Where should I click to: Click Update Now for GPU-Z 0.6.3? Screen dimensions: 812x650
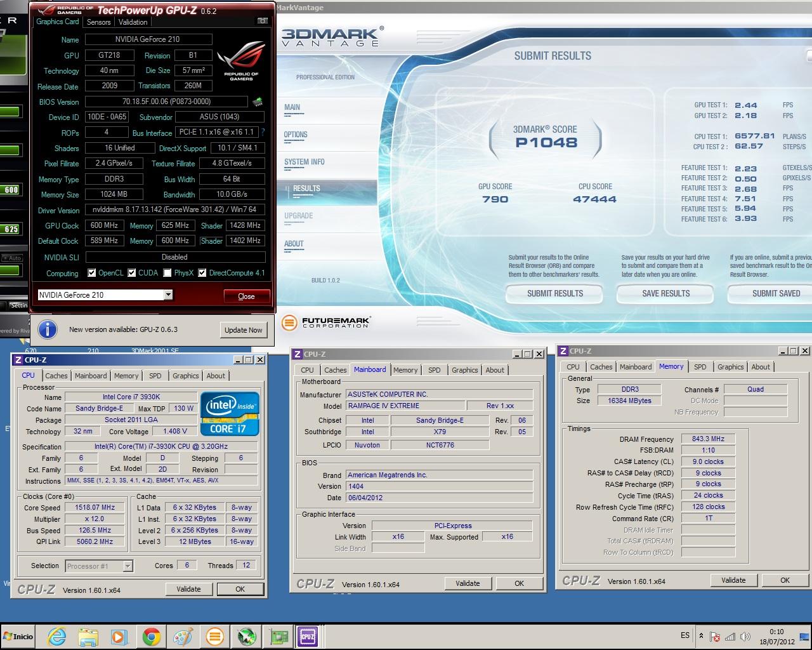click(244, 330)
